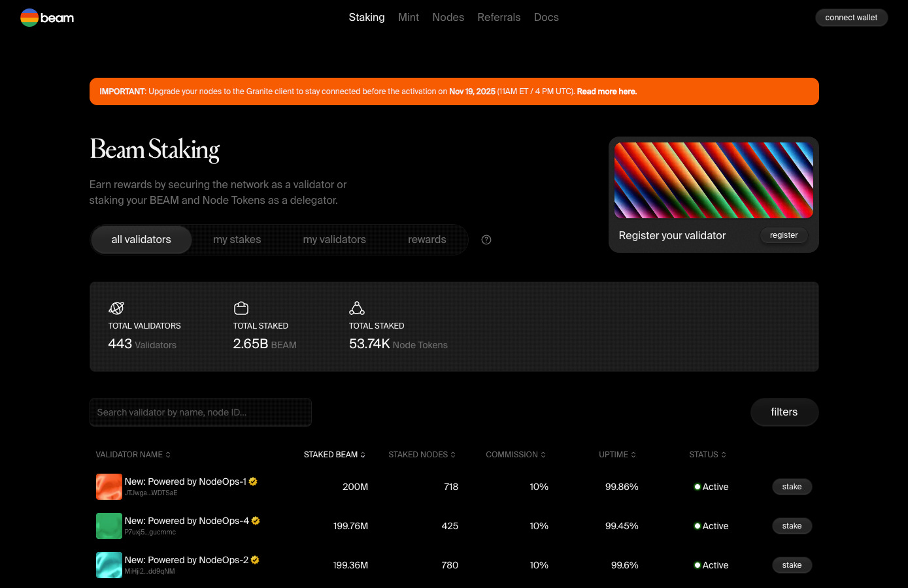
Task: Click verified badge beside NodeOps-4
Action: coord(256,521)
